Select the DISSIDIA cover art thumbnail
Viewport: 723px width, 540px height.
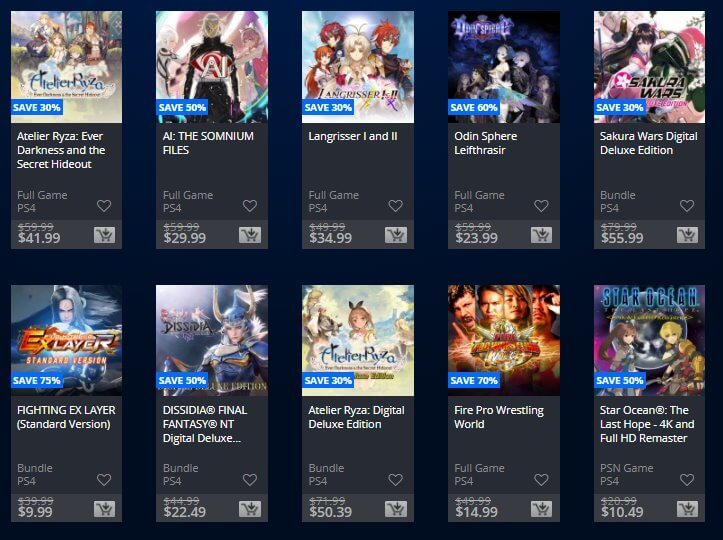[212, 340]
